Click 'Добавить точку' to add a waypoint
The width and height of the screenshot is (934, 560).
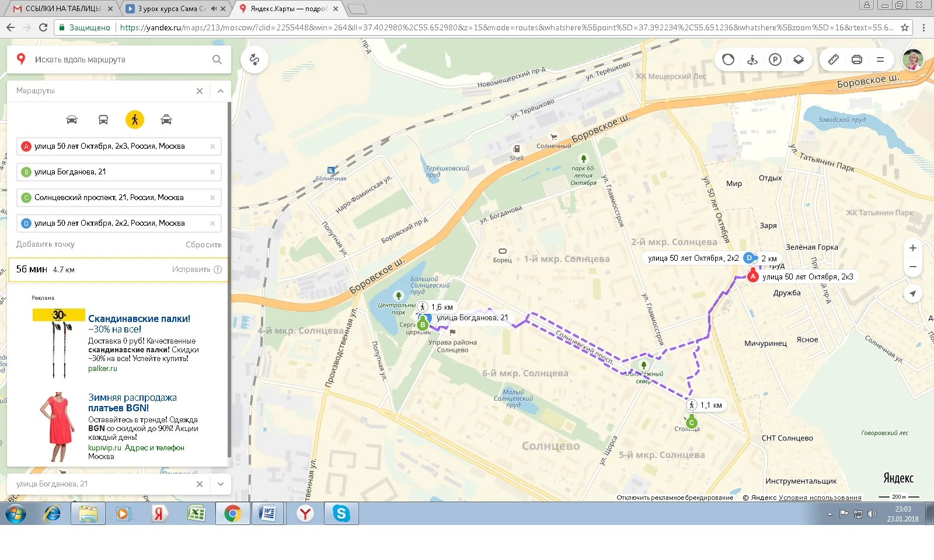click(x=46, y=244)
